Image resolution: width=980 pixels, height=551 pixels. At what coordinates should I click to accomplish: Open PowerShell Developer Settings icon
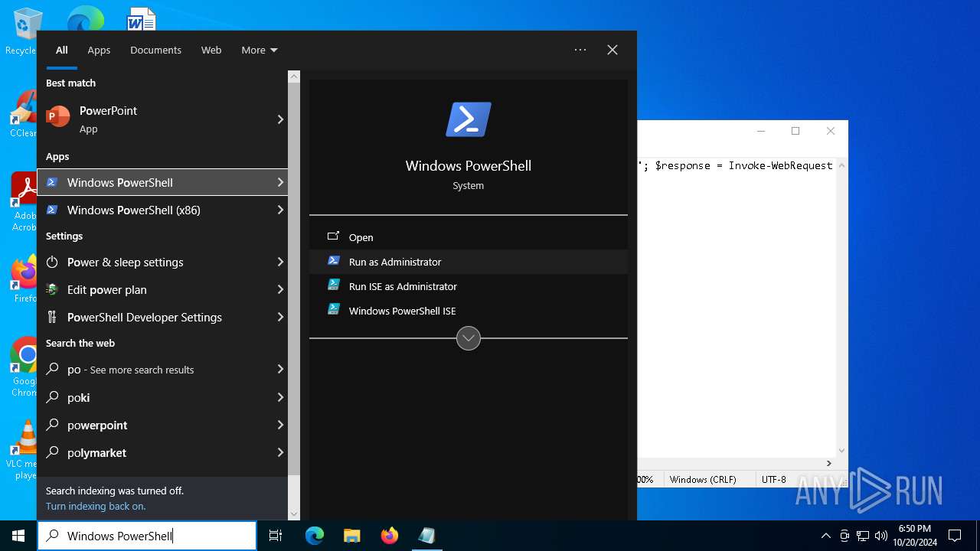52,317
